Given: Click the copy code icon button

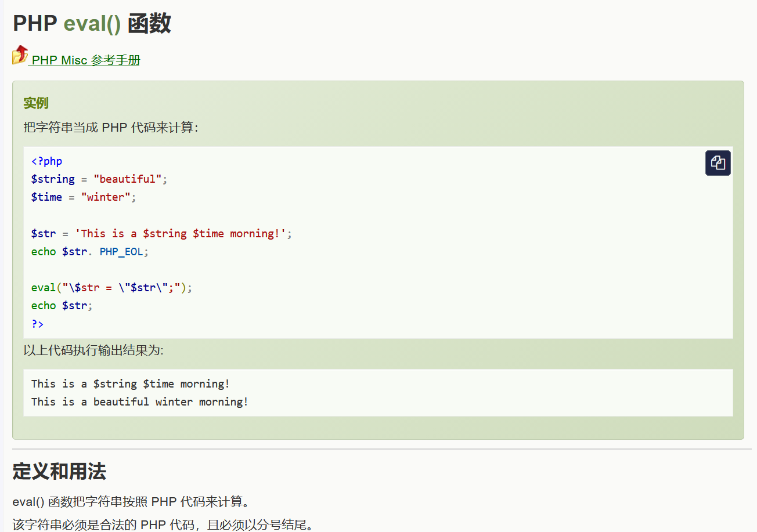Looking at the screenshot, I should (x=718, y=163).
